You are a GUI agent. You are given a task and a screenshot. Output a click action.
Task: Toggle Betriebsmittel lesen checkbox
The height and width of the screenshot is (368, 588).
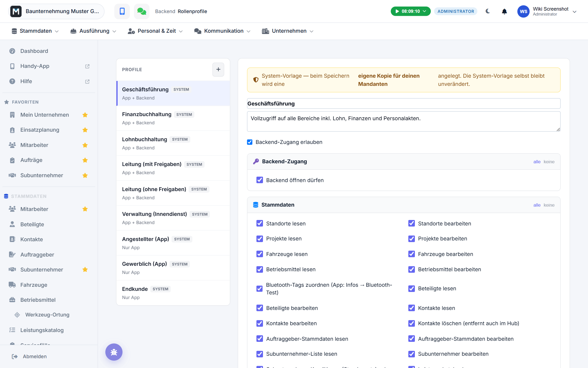[x=260, y=269]
